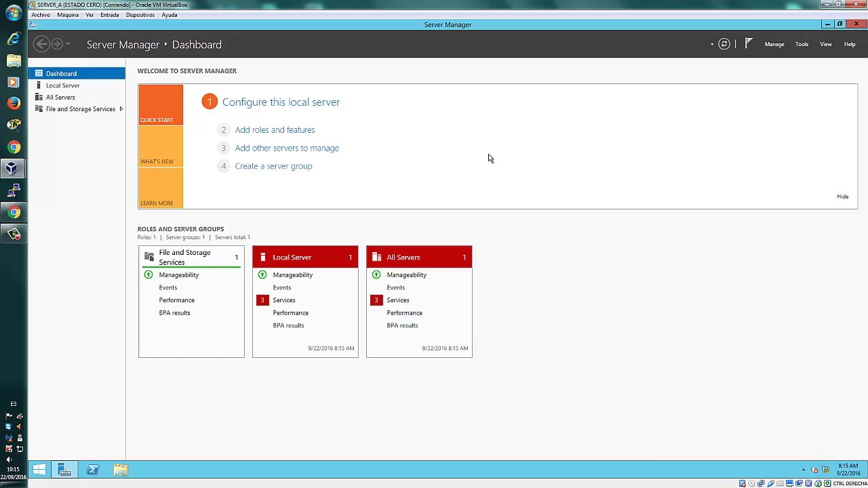
Task: Select Local Server in the left pane
Action: [77, 85]
